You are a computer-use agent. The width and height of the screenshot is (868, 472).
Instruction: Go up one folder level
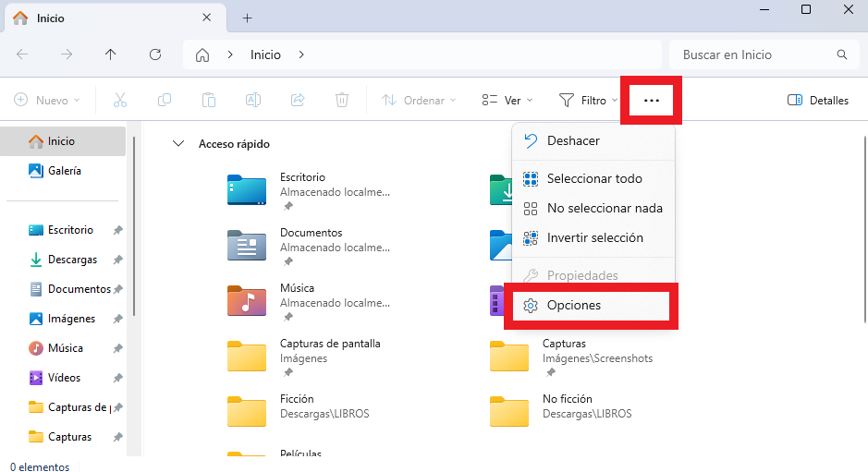coord(111,54)
